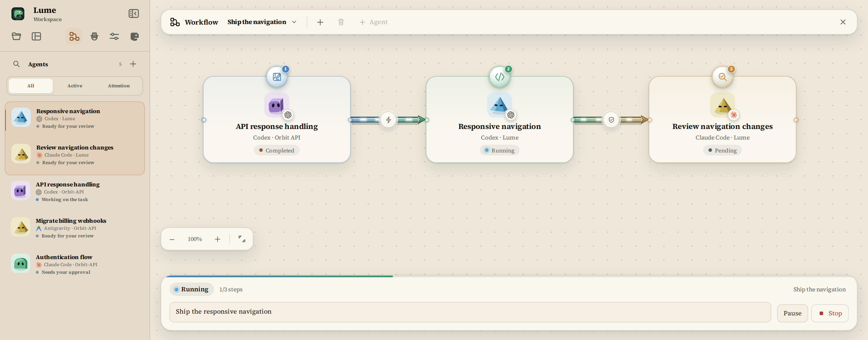Click the Running status pill in footer
The height and width of the screenshot is (340, 868).
pyautogui.click(x=191, y=290)
